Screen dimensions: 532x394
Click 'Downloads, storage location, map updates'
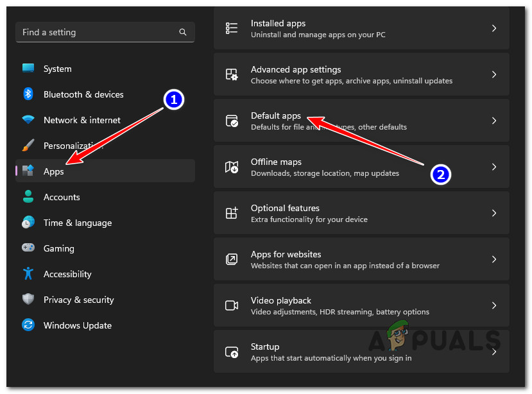325,173
